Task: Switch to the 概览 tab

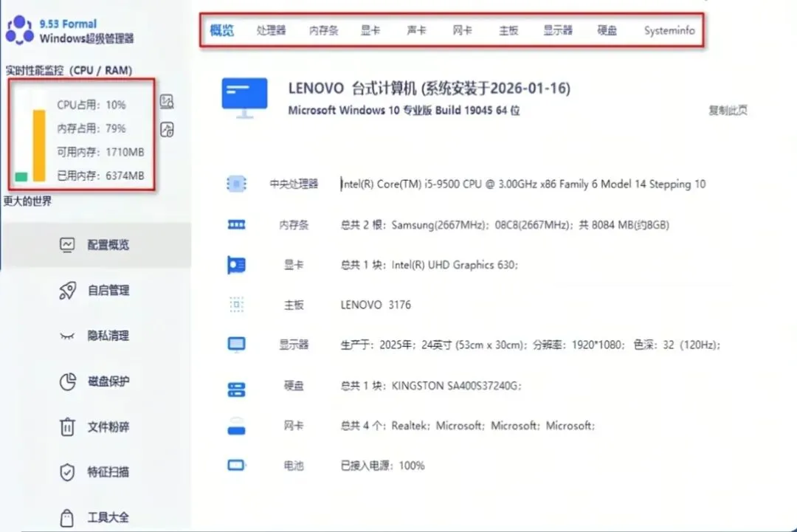Action: click(222, 30)
